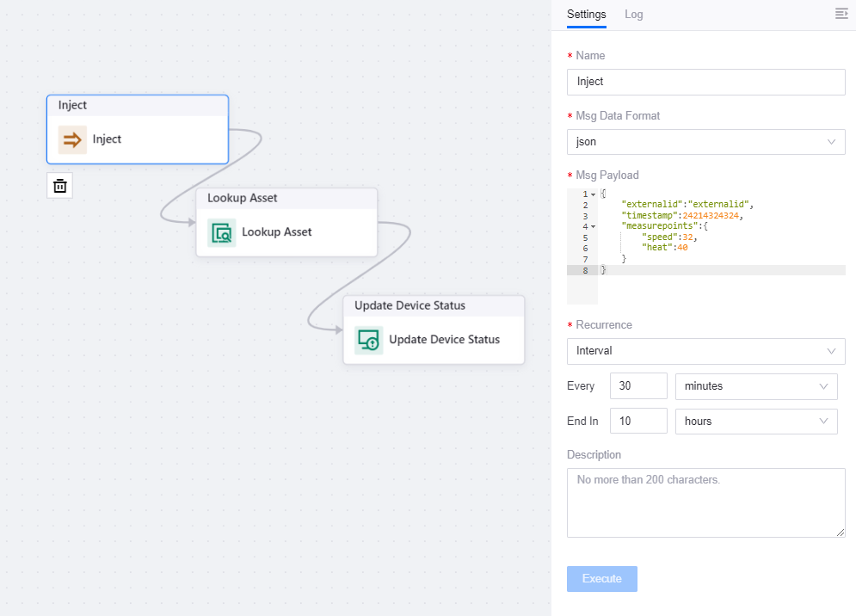Click the Lookup Asset node icon
This screenshot has height=616, width=856.
pos(222,232)
